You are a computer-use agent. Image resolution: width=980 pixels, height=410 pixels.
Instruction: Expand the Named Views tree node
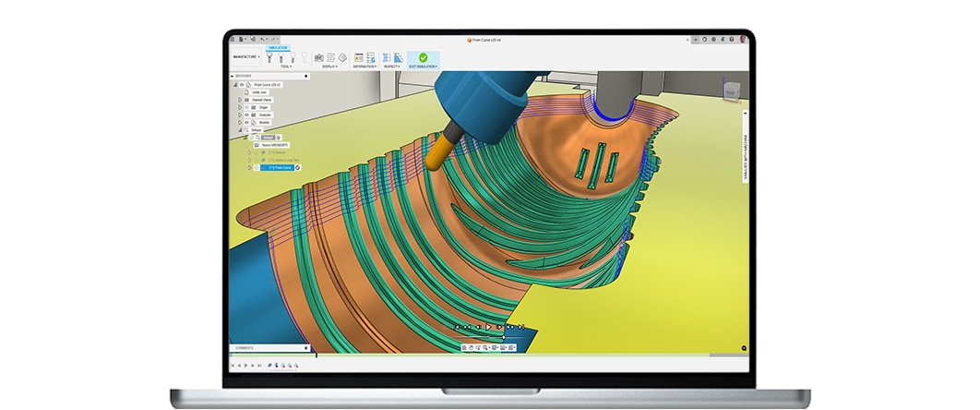click(x=240, y=100)
